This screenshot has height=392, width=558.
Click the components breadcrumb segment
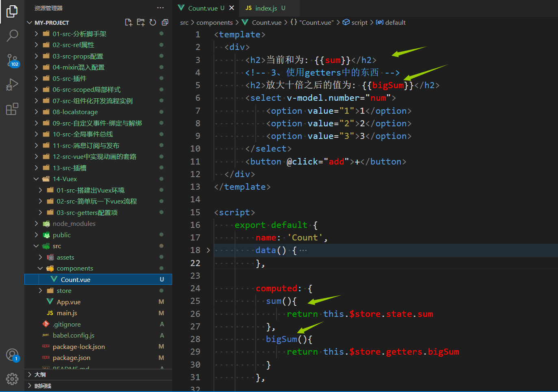click(214, 23)
